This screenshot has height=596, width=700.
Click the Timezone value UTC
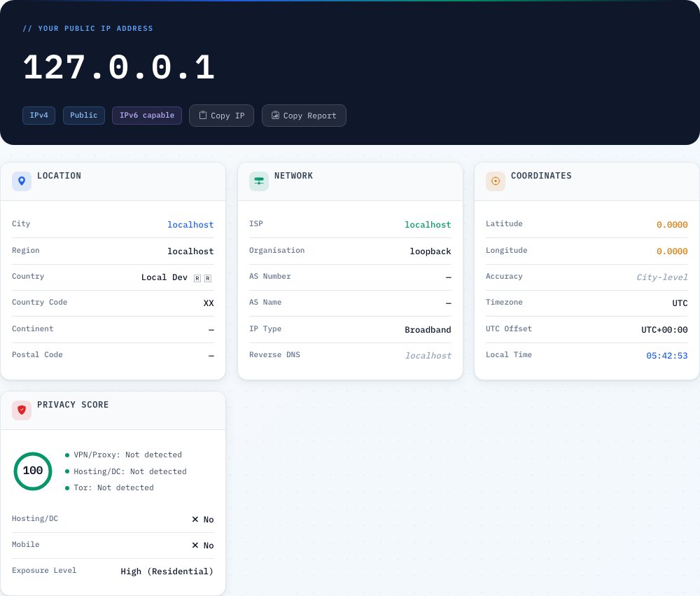(680, 303)
